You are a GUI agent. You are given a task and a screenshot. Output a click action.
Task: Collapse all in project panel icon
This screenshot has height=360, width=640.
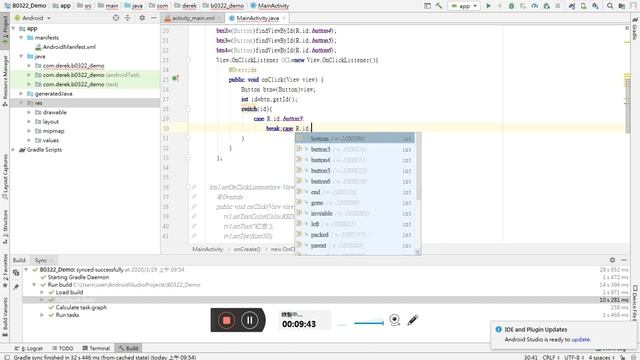pyautogui.click(x=127, y=18)
